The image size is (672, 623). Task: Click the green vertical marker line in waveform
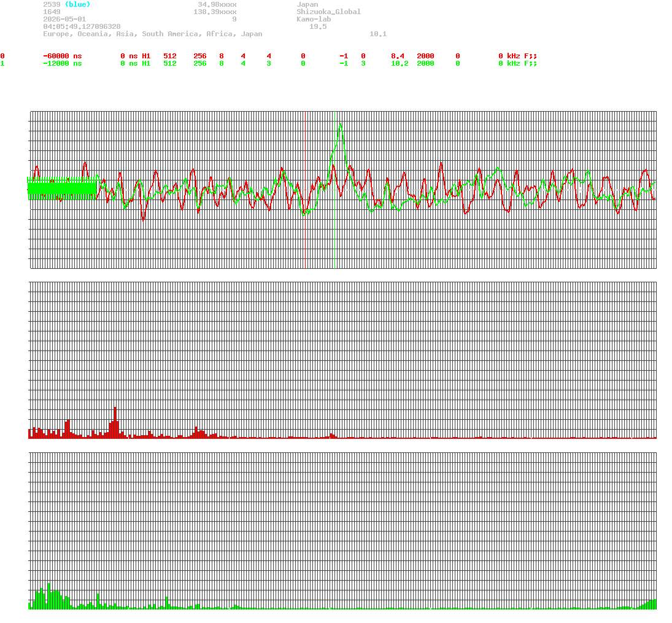334,190
